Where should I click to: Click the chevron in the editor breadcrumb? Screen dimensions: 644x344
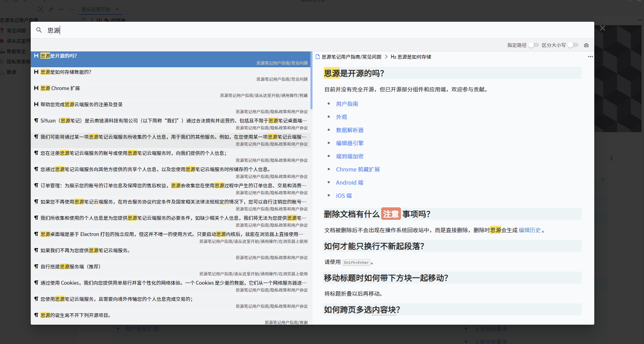click(92, 20)
